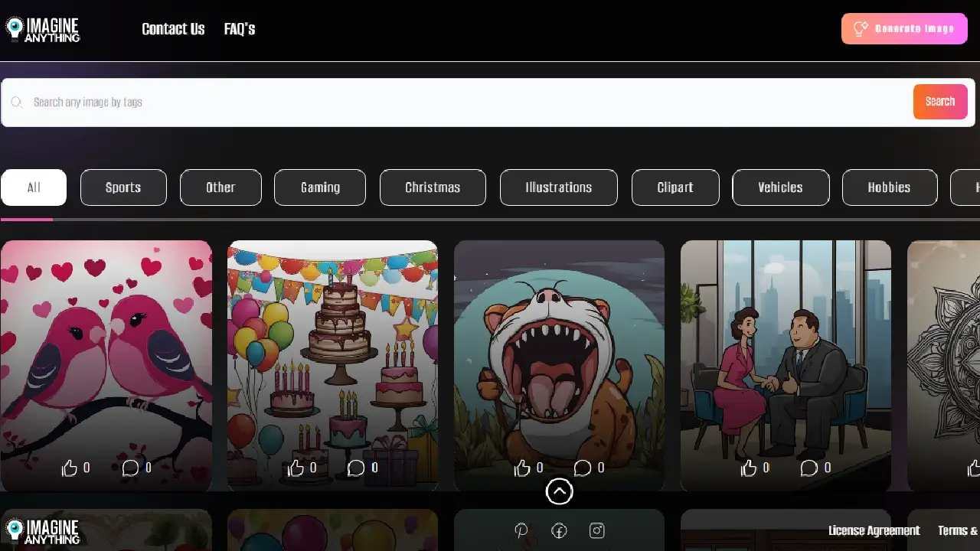
Task: Choose the Christmas category filter
Action: tap(433, 187)
